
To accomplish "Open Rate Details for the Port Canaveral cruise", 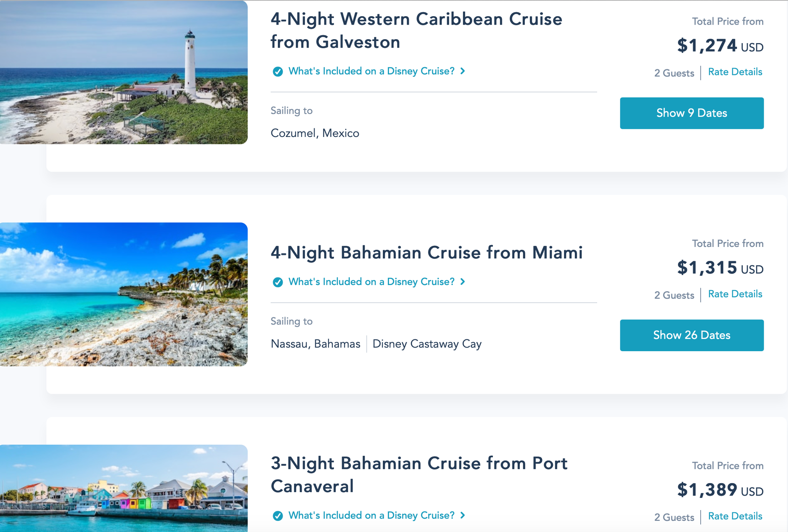I will (735, 516).
